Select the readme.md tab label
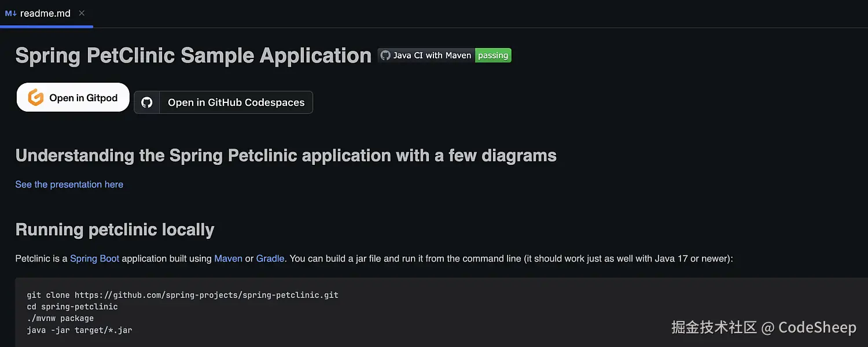The height and width of the screenshot is (347, 868). [x=45, y=13]
